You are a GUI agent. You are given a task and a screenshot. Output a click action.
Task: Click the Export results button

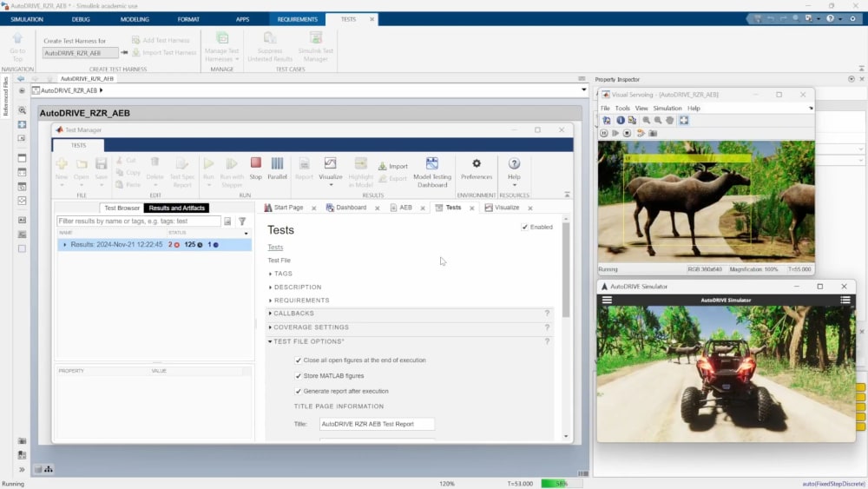(393, 179)
